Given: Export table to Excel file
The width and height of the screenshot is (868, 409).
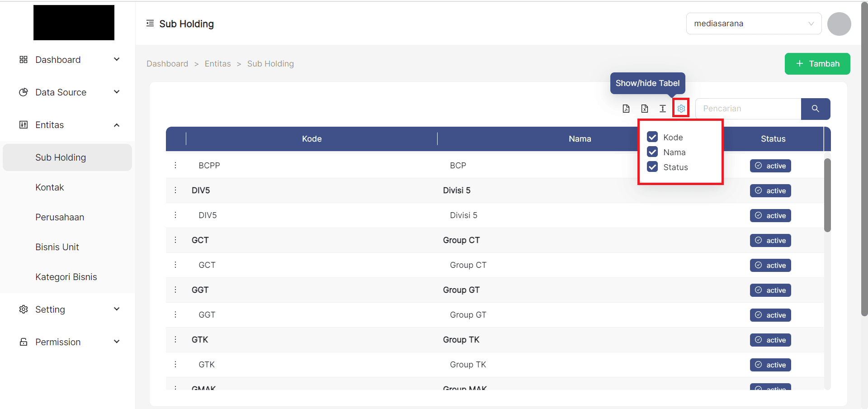Looking at the screenshot, I should pos(645,109).
